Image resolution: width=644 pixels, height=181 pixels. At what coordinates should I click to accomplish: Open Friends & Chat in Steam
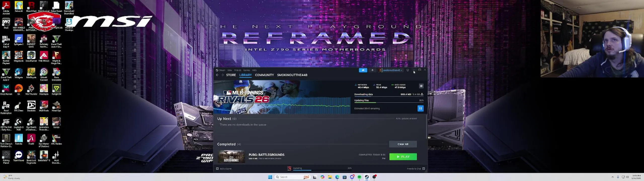point(416,169)
